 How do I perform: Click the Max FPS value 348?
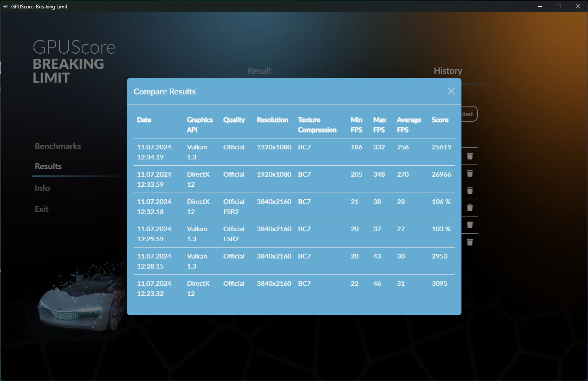click(x=379, y=175)
